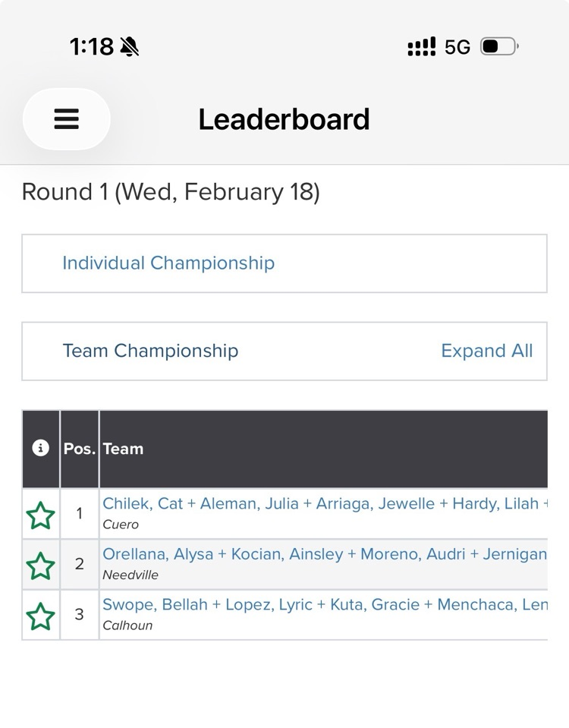Click the info icon in table header

[41, 449]
